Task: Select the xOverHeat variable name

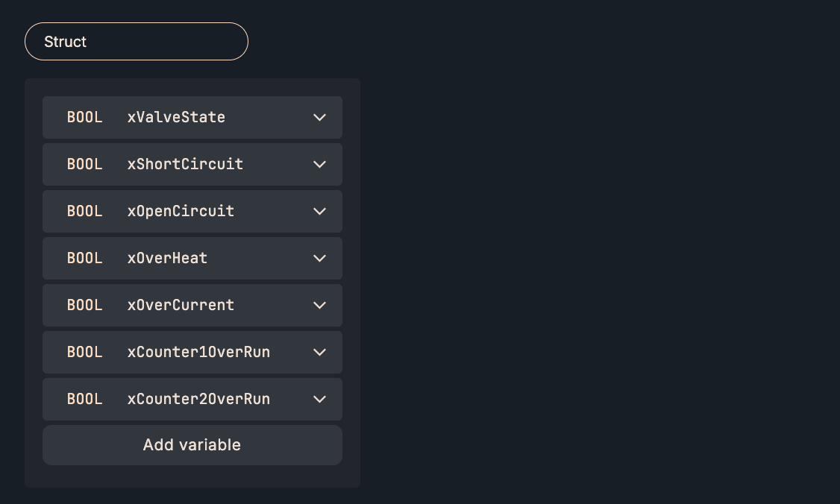Action: point(167,258)
